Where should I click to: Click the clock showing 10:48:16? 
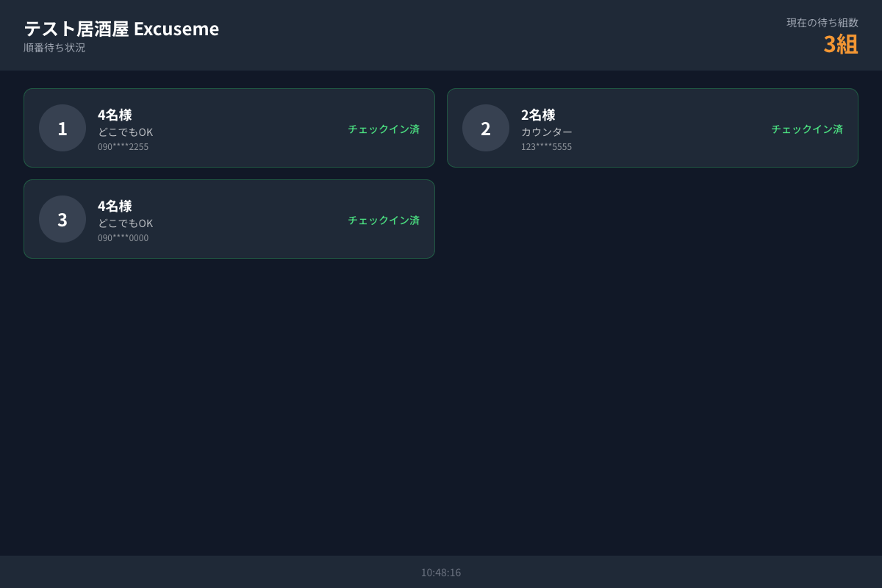[441, 572]
